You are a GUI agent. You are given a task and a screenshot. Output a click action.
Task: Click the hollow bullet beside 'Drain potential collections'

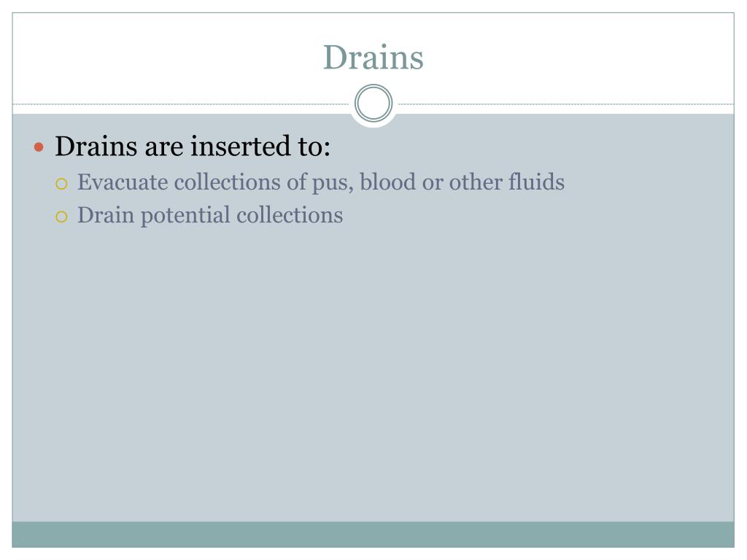click(x=62, y=217)
